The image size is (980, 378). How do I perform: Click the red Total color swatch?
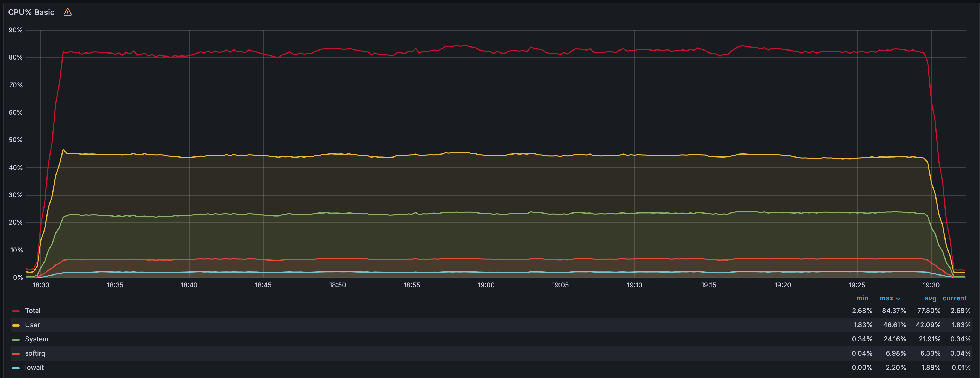(x=16, y=311)
